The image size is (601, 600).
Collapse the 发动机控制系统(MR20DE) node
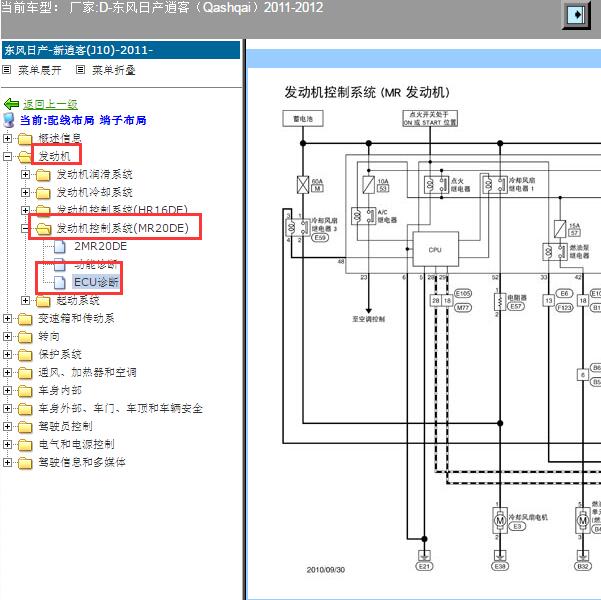(25, 228)
